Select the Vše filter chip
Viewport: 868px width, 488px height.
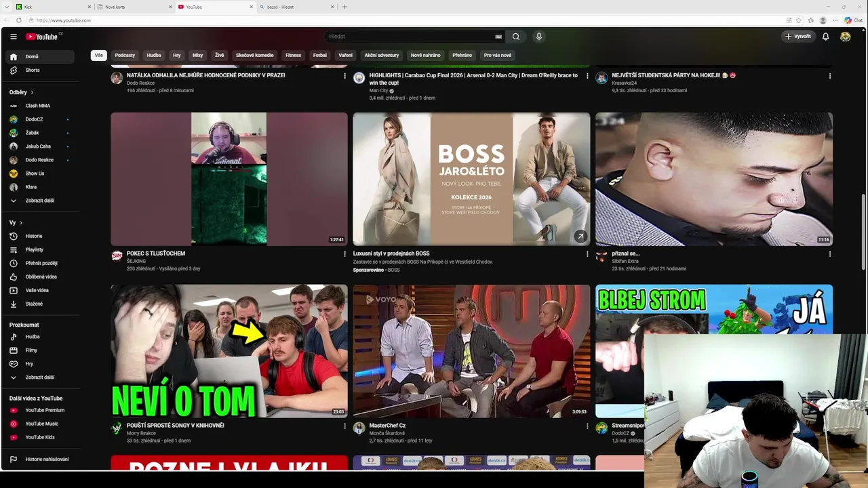pyautogui.click(x=99, y=56)
